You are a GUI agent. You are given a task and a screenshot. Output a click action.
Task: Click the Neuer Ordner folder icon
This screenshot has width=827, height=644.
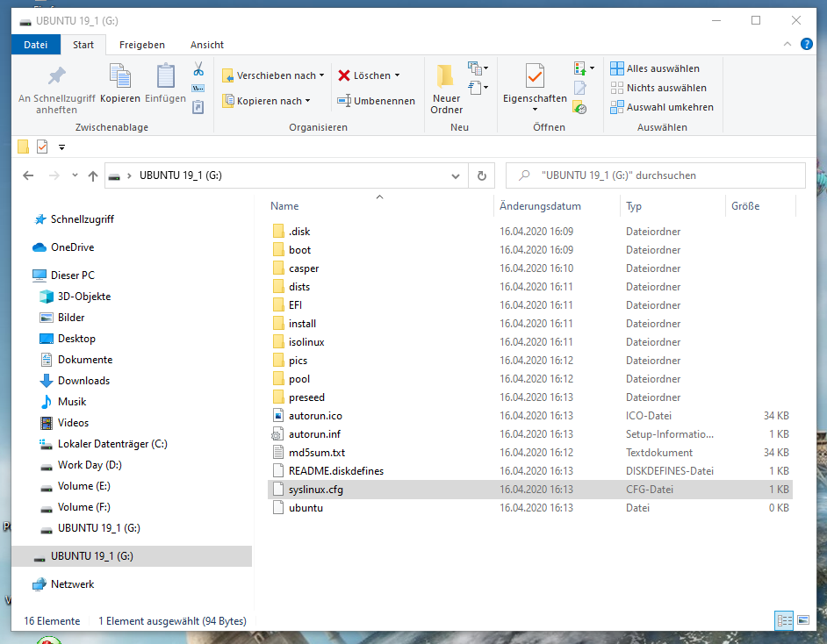446,75
